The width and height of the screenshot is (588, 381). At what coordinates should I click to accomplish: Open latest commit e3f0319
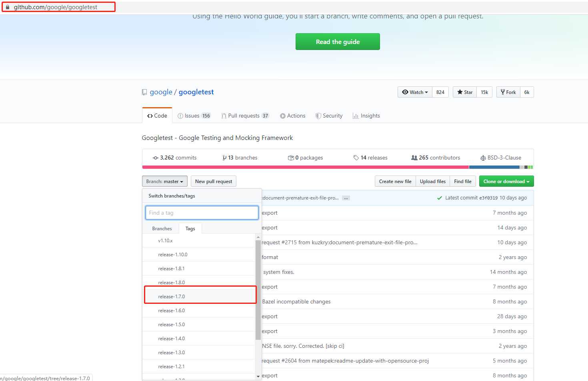[488, 198]
